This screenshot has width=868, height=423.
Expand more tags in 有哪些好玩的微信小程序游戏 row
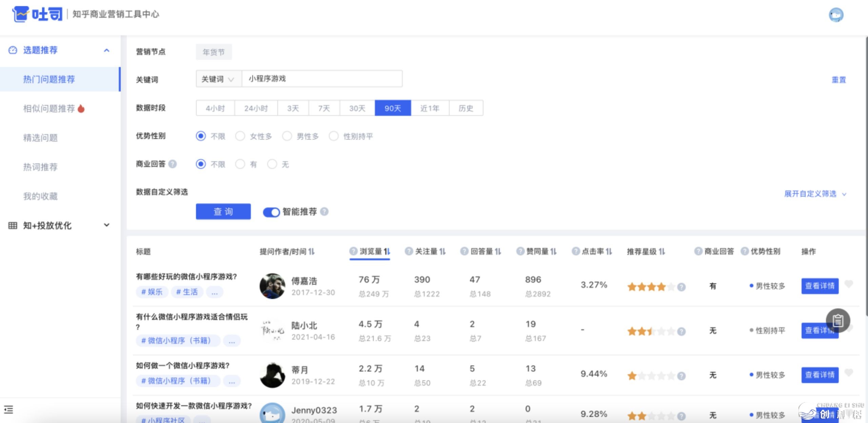point(215,292)
